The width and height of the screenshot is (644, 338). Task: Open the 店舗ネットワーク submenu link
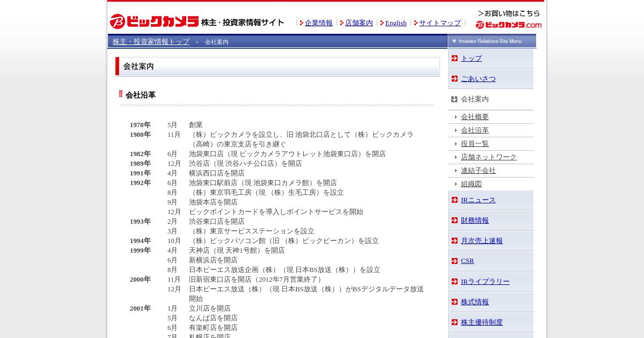[x=489, y=157]
